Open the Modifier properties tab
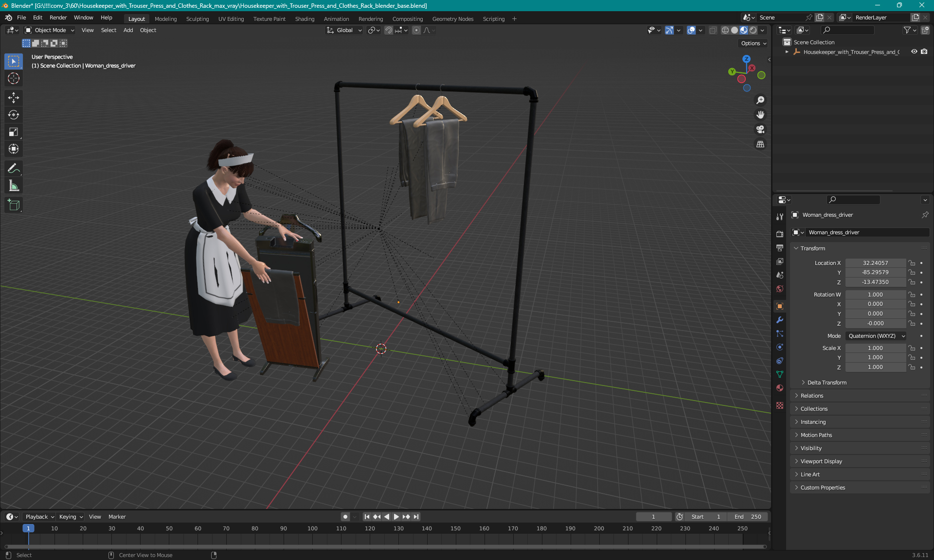This screenshot has height=560, width=934. click(x=780, y=320)
